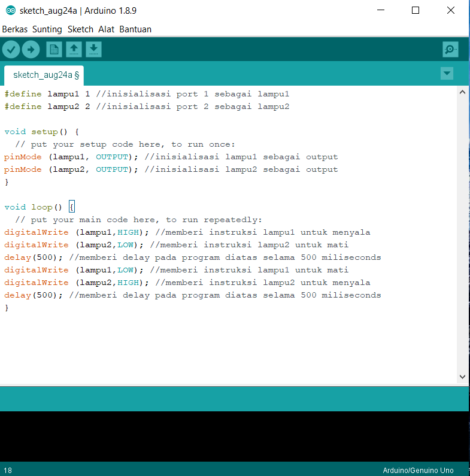Click the Verify checkmark button
The width and height of the screenshot is (470, 476).
point(11,50)
